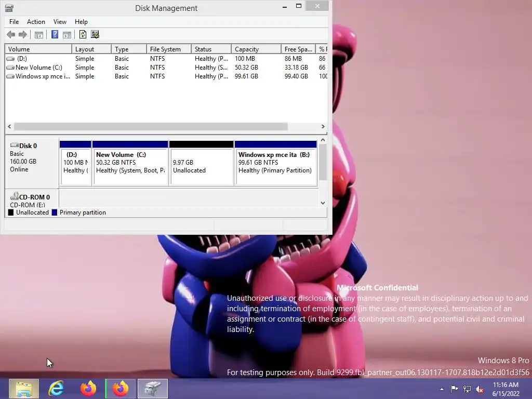Select the 9.97 GB Unallocated block
532x399 pixels.
(x=201, y=163)
